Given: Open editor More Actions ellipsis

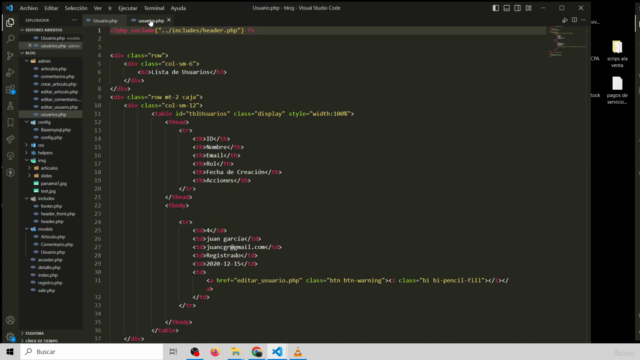Looking at the screenshot, I should [583, 20].
